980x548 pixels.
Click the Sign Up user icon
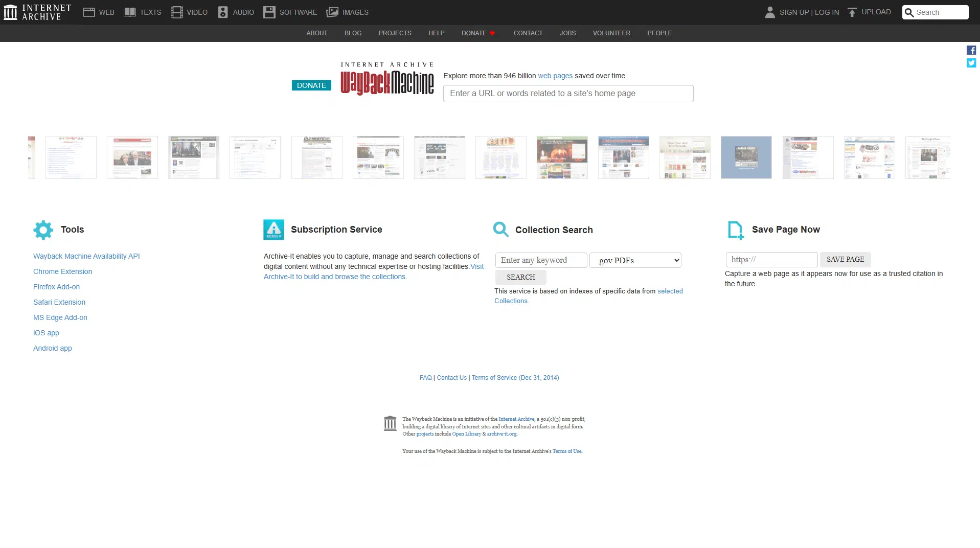(770, 12)
